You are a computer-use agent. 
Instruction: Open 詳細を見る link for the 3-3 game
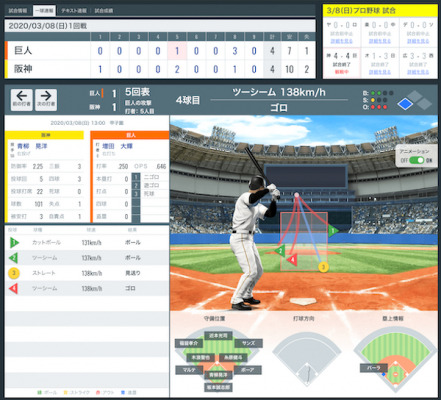pos(418,72)
